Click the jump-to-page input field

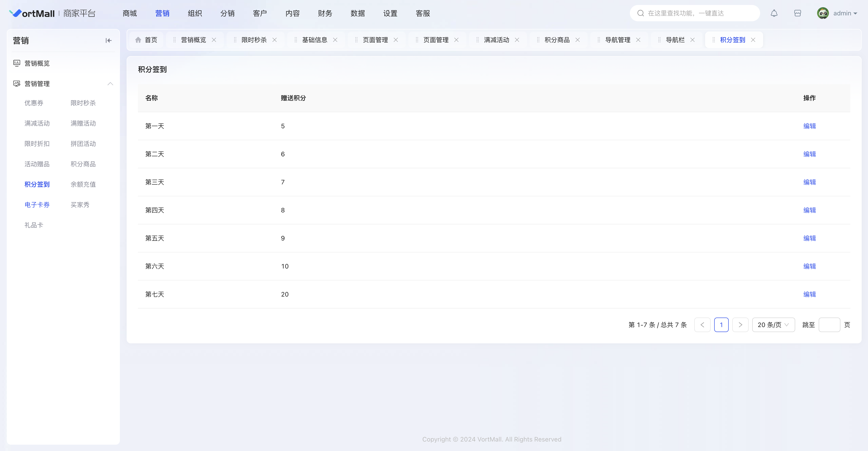829,325
